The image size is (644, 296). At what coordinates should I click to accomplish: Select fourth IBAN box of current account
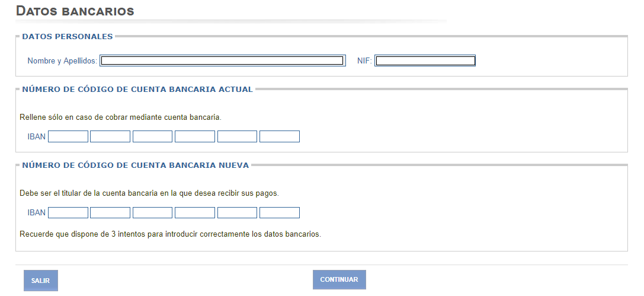tap(195, 136)
